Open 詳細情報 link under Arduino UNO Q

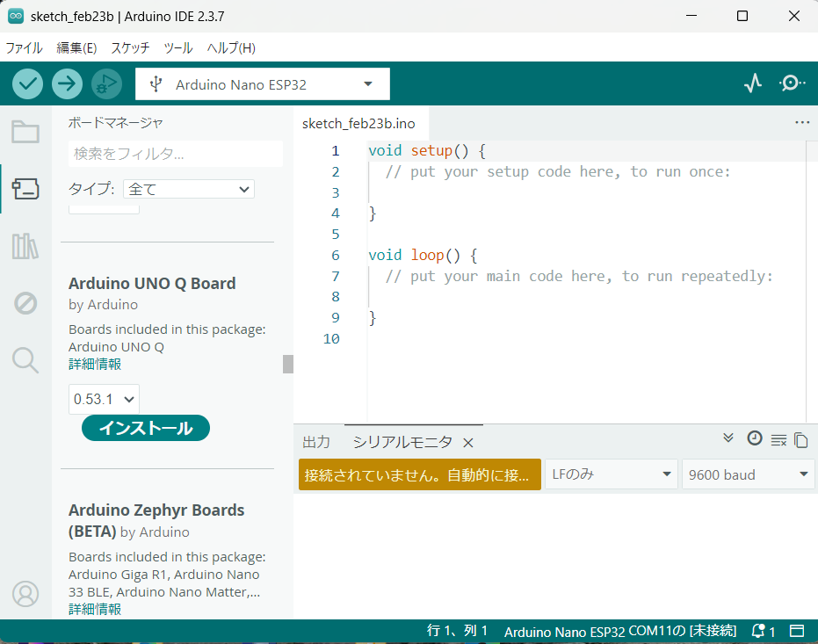95,364
